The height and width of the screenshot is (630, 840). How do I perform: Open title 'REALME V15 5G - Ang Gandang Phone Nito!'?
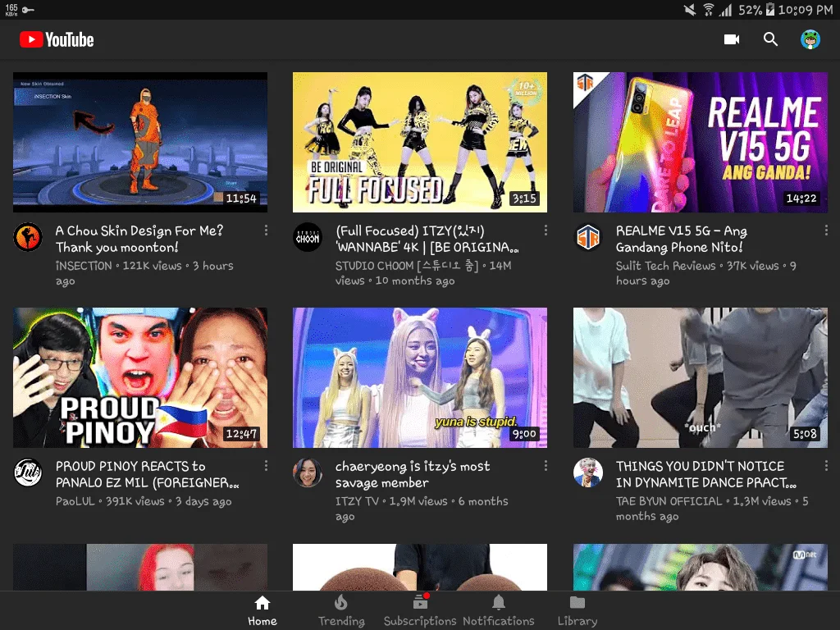(x=682, y=239)
